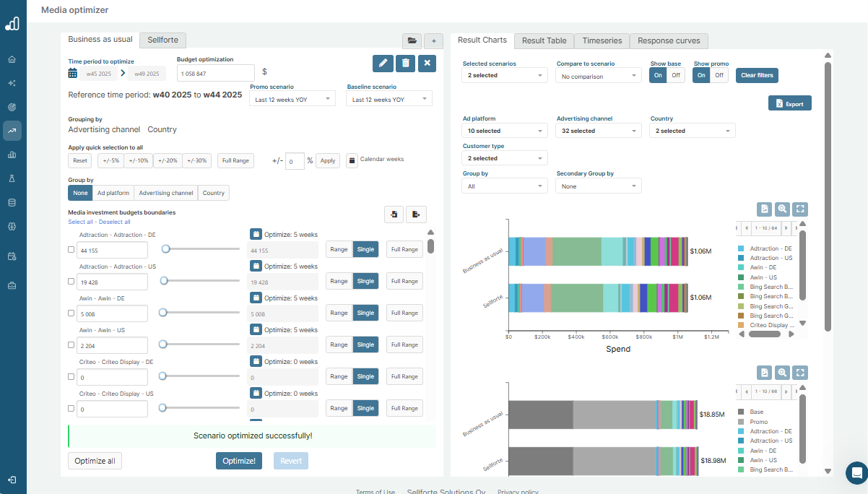The width and height of the screenshot is (868, 494).
Task: Turn Show base to Off
Action: pyautogui.click(x=675, y=75)
